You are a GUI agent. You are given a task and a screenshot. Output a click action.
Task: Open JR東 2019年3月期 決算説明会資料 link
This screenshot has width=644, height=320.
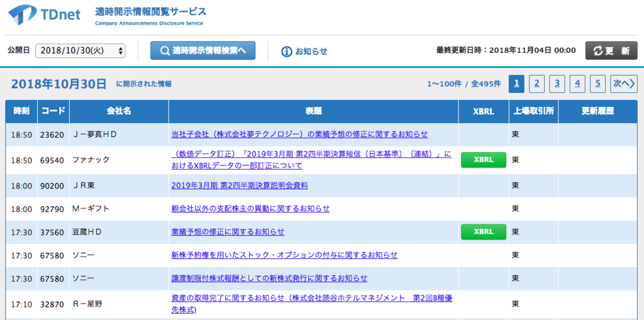tap(240, 185)
